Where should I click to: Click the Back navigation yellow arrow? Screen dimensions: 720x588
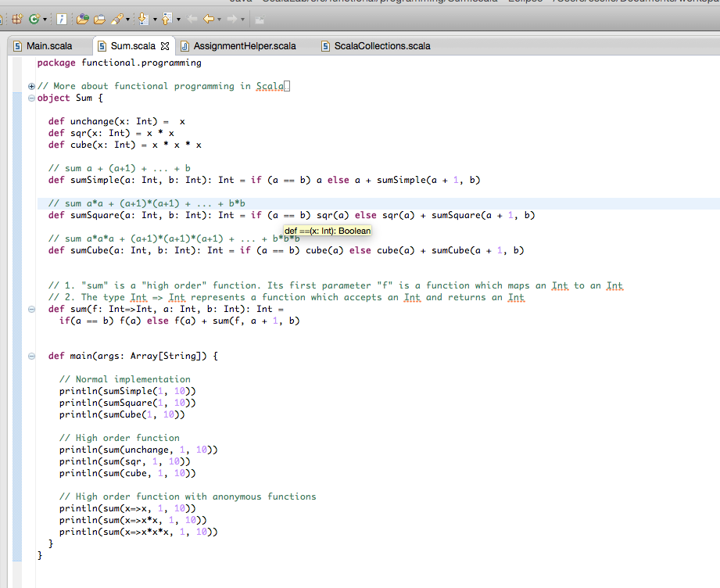(209, 19)
